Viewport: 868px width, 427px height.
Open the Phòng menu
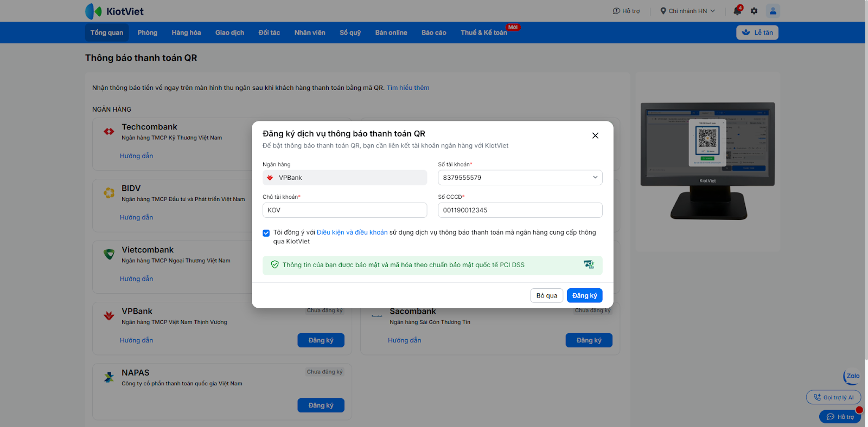click(x=148, y=33)
